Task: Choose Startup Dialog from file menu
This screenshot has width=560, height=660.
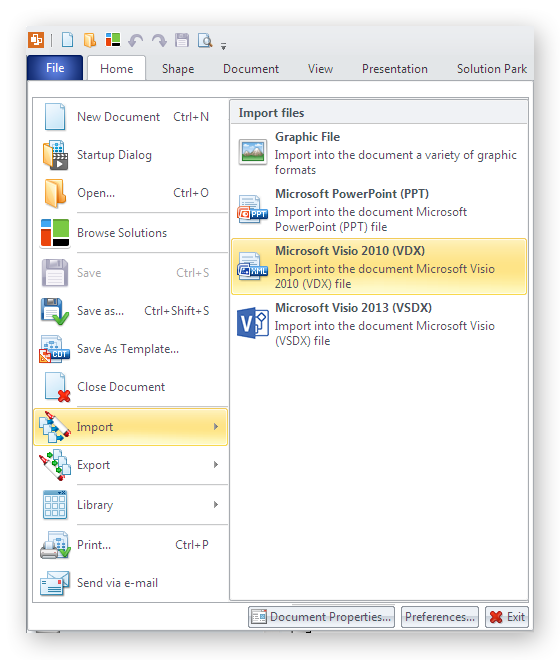Action: coord(131,155)
